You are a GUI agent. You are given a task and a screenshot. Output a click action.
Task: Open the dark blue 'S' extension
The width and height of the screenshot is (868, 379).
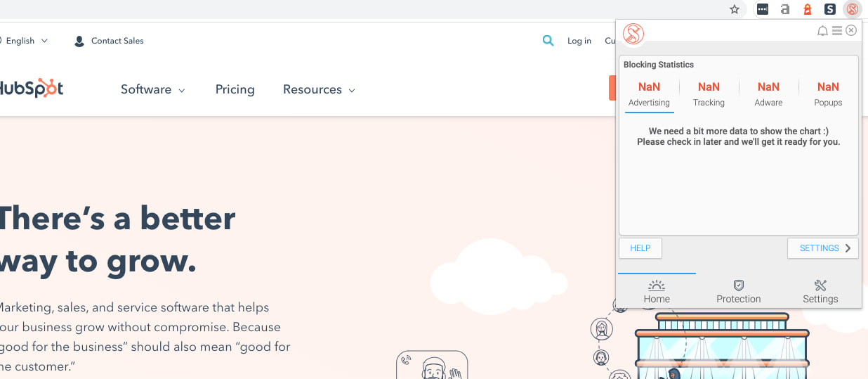pyautogui.click(x=830, y=9)
